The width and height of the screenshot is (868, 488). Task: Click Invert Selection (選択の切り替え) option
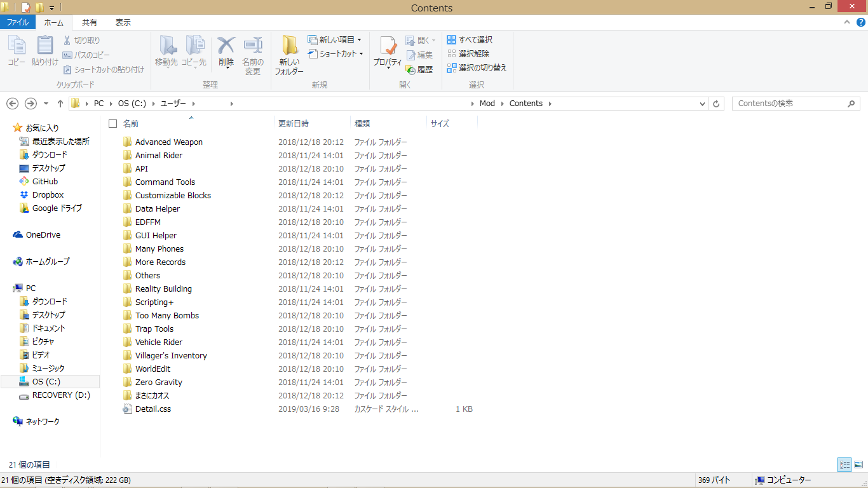coord(477,68)
